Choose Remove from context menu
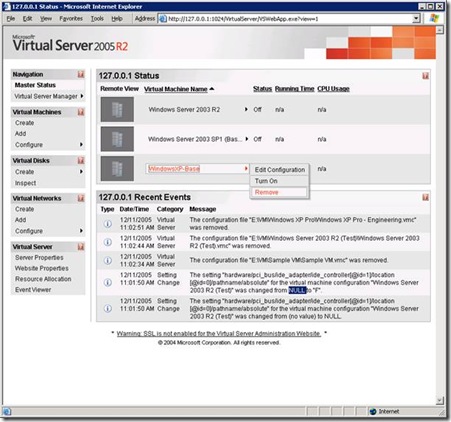The height and width of the screenshot is (422, 451). click(x=280, y=192)
